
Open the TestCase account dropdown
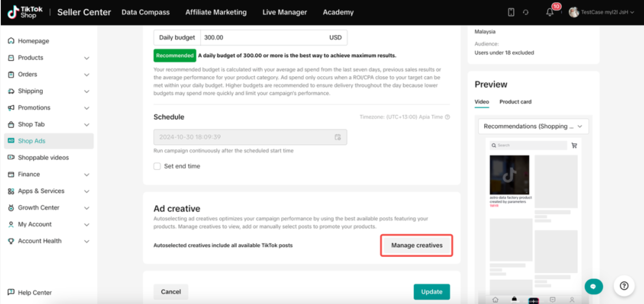tap(602, 12)
